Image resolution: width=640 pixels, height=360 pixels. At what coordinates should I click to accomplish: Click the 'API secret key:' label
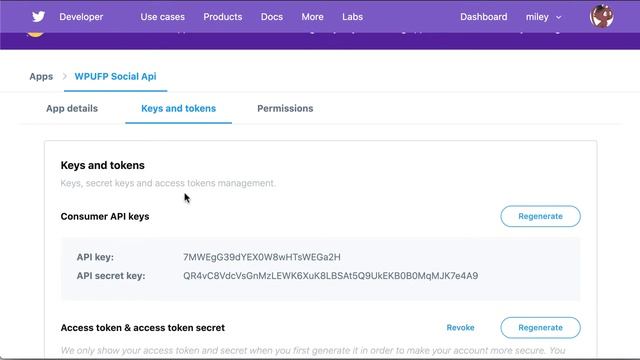coord(111,276)
